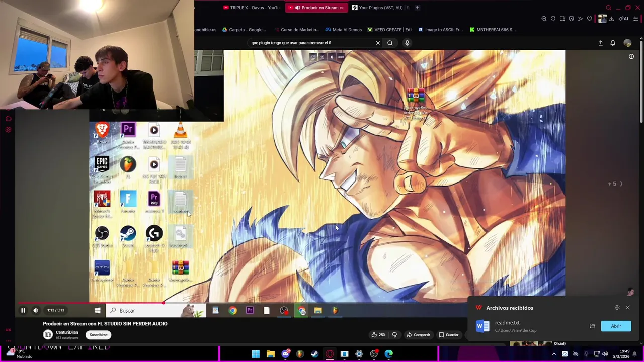
Task: Click the Abrir button for readme.txt
Action: point(616,326)
